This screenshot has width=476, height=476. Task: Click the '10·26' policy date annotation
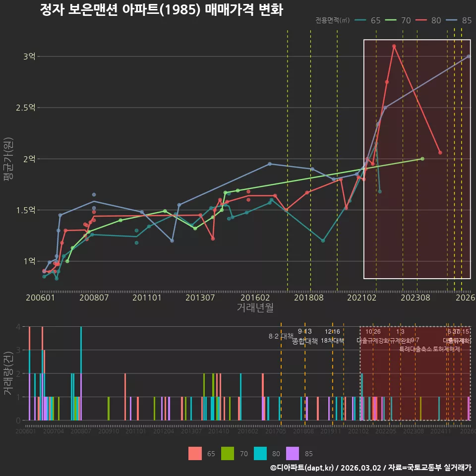(x=373, y=332)
